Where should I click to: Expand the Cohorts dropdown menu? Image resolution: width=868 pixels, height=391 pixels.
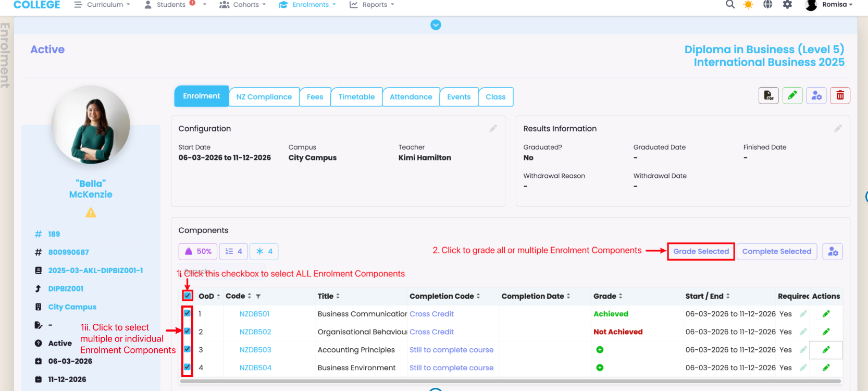(243, 5)
